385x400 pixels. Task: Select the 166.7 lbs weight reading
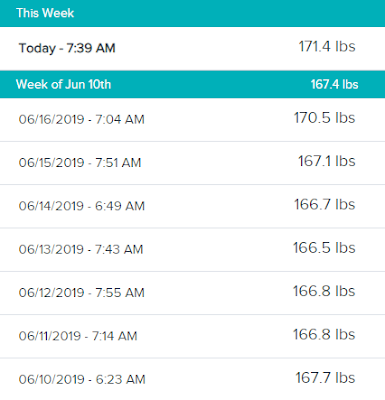tap(325, 204)
